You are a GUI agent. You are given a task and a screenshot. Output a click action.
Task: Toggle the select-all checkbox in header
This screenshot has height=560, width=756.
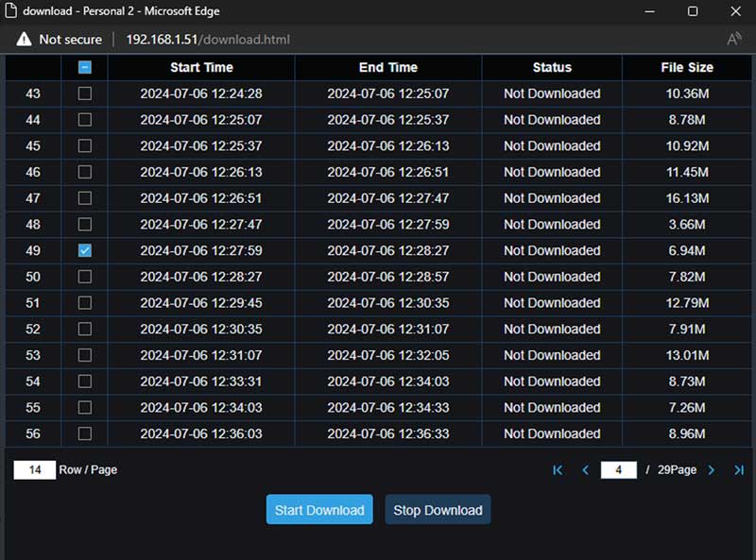tap(85, 68)
